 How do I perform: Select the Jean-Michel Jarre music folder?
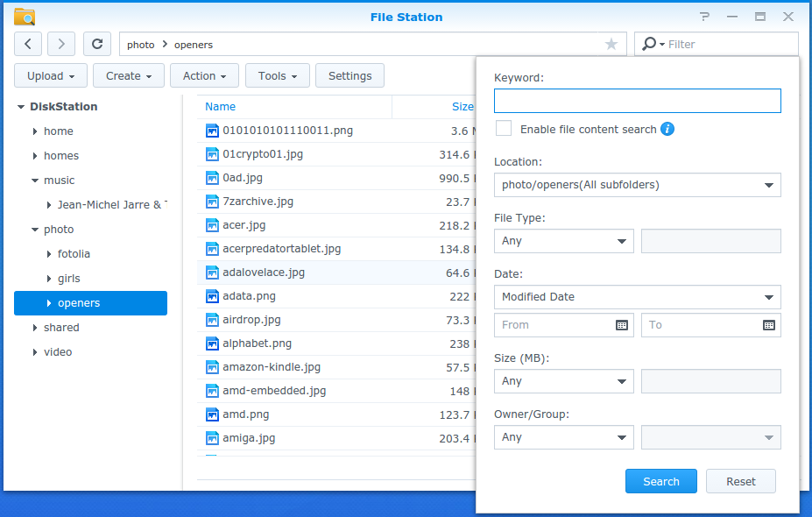coord(112,205)
